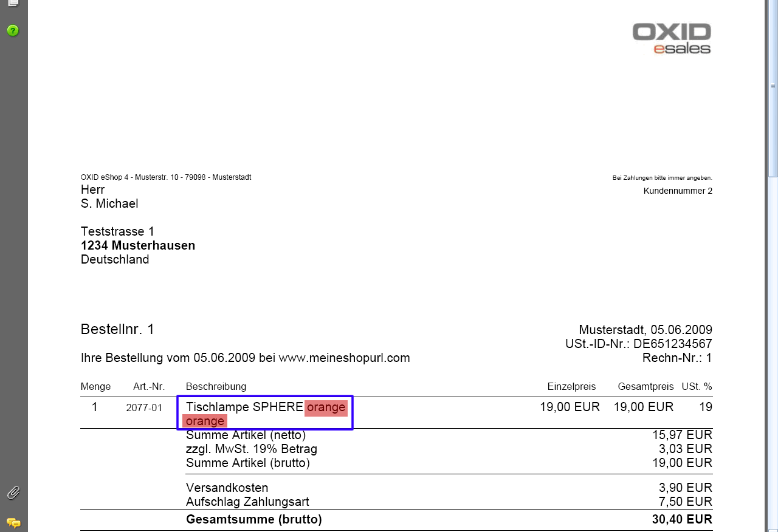The height and width of the screenshot is (532, 778).
Task: Click the 'Beschreibung' column header
Action: coord(216,386)
